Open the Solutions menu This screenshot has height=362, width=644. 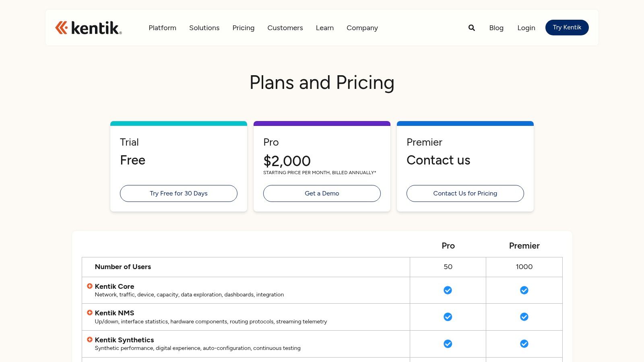pos(204,28)
